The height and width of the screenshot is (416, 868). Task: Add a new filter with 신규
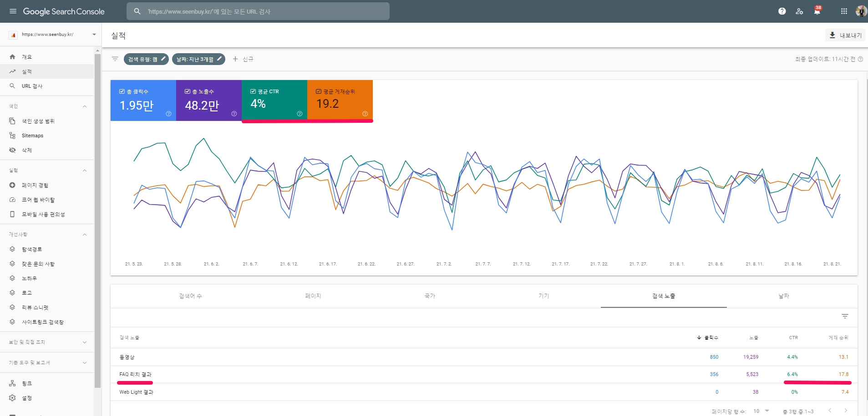pyautogui.click(x=243, y=59)
